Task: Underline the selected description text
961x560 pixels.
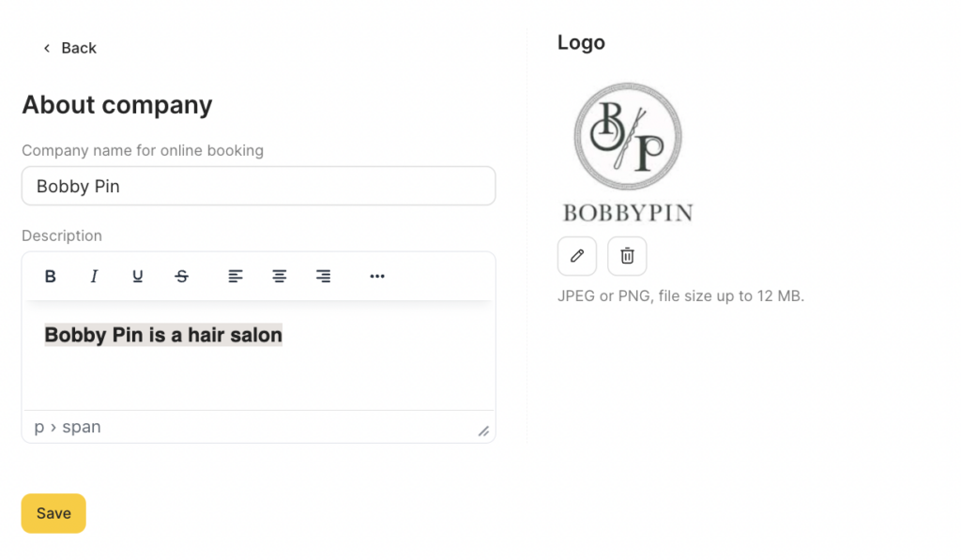Action: [138, 277]
